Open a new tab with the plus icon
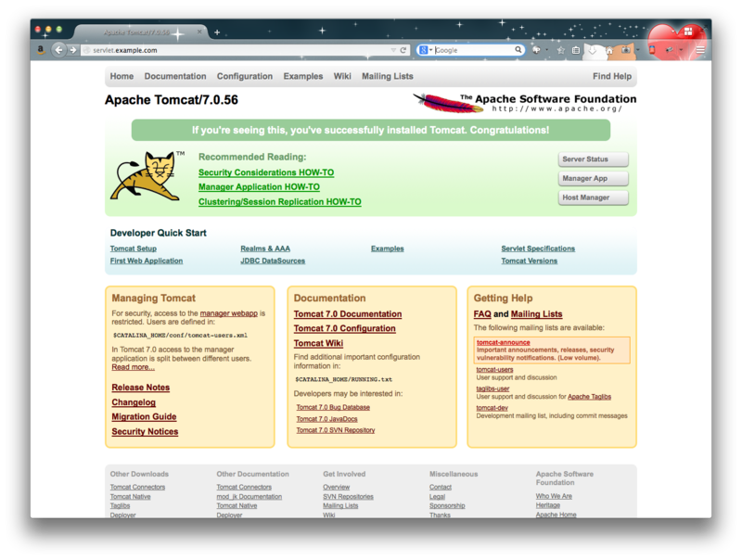This screenshot has width=742, height=560. click(x=217, y=32)
